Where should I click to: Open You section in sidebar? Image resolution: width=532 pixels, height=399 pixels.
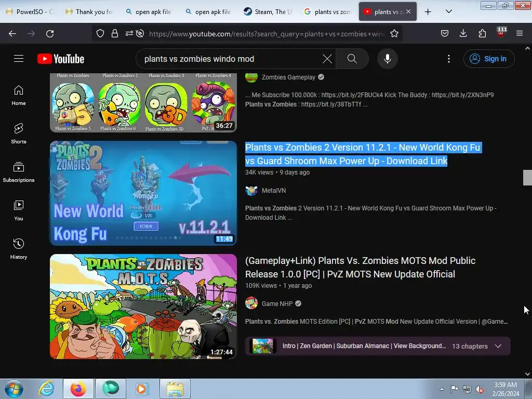pyautogui.click(x=19, y=211)
